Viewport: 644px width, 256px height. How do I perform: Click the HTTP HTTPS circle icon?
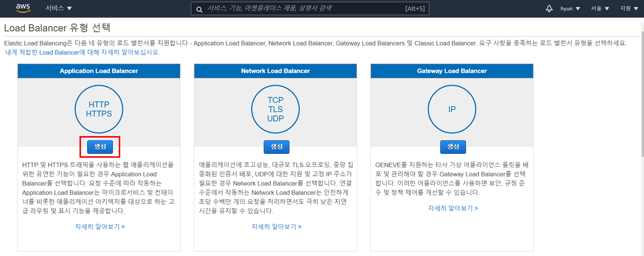(x=99, y=109)
